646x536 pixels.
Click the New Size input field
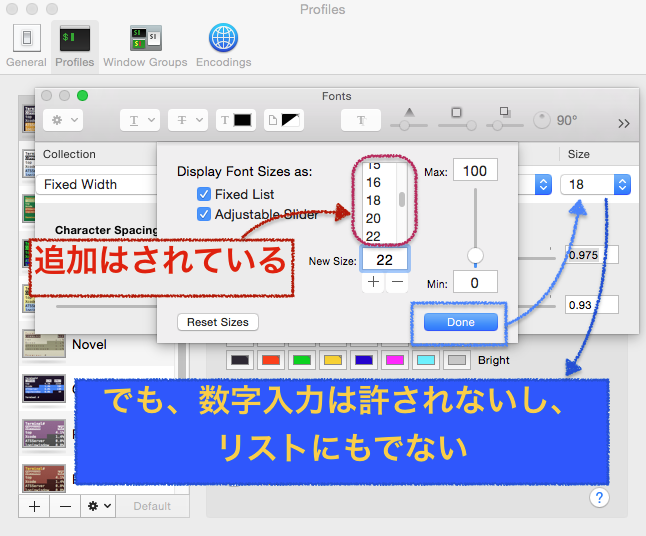pos(384,260)
